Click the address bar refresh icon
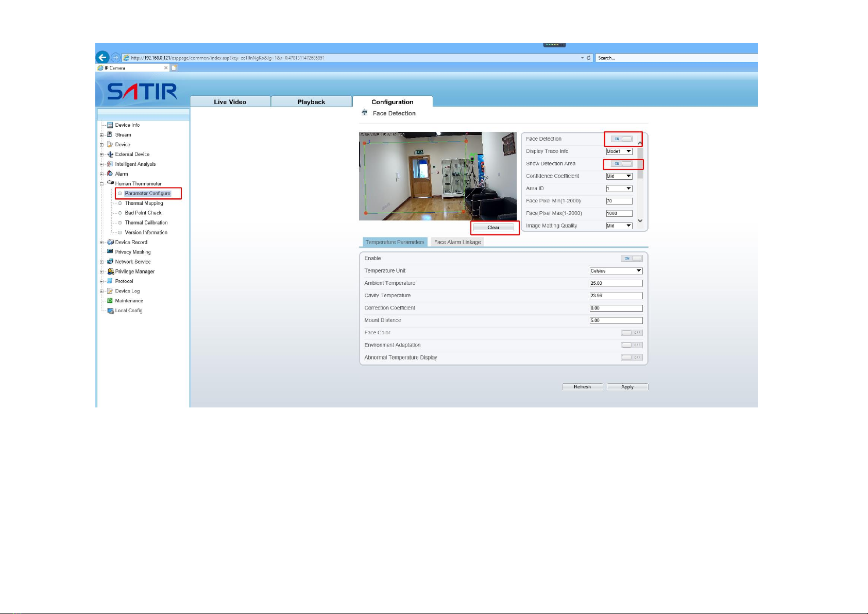The image size is (868, 614). [x=589, y=58]
